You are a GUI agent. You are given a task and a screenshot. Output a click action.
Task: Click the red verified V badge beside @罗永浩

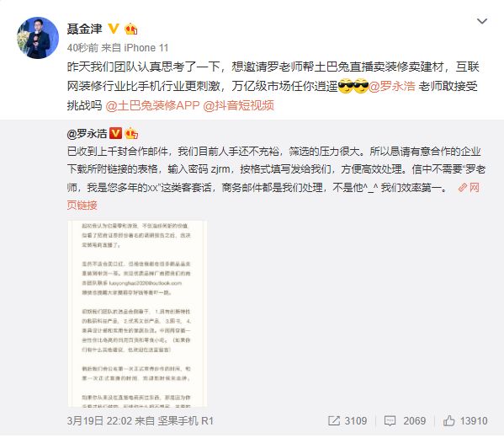click(x=116, y=133)
